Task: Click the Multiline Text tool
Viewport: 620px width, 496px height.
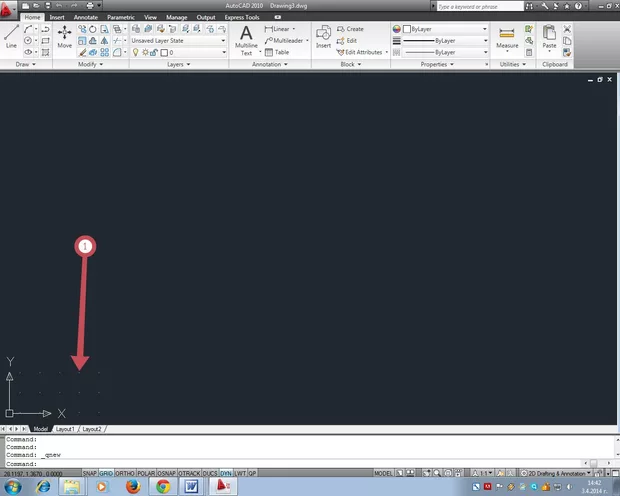Action: coord(246,40)
